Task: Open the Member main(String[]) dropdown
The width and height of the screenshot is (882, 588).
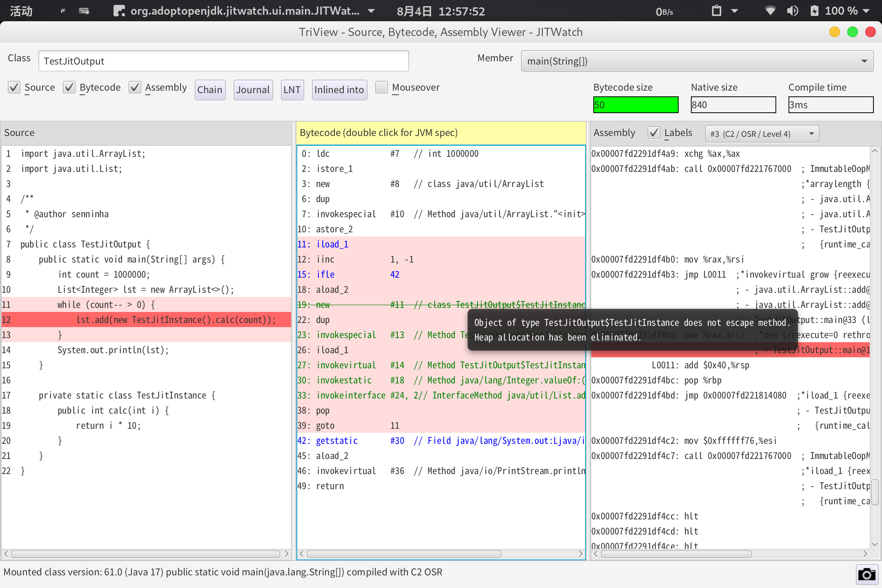Action: 697,61
